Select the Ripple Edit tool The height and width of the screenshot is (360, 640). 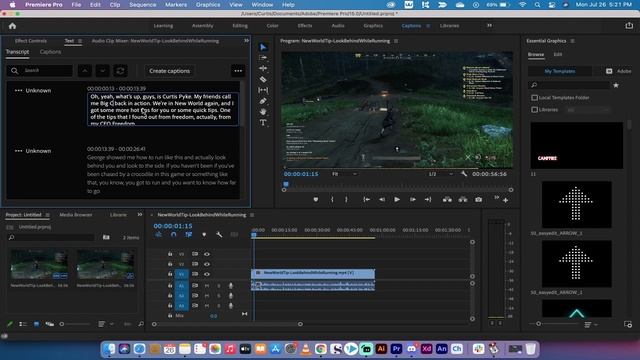(263, 69)
